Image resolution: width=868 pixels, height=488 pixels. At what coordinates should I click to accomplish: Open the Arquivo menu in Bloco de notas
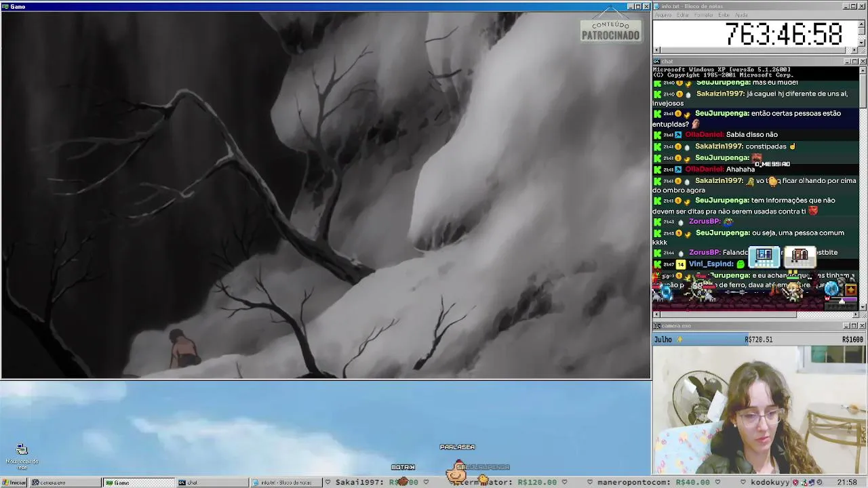pos(663,15)
